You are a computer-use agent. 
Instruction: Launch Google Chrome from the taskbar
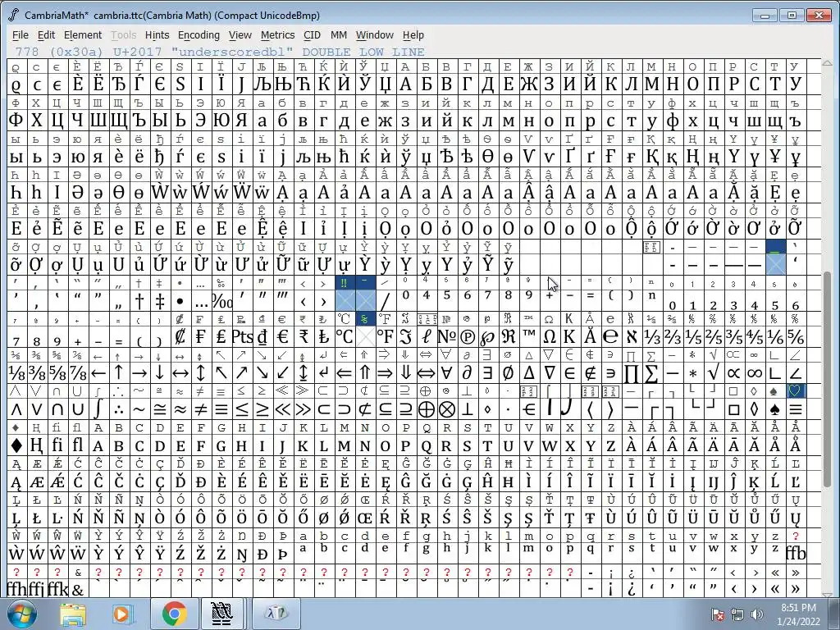pyautogui.click(x=174, y=614)
